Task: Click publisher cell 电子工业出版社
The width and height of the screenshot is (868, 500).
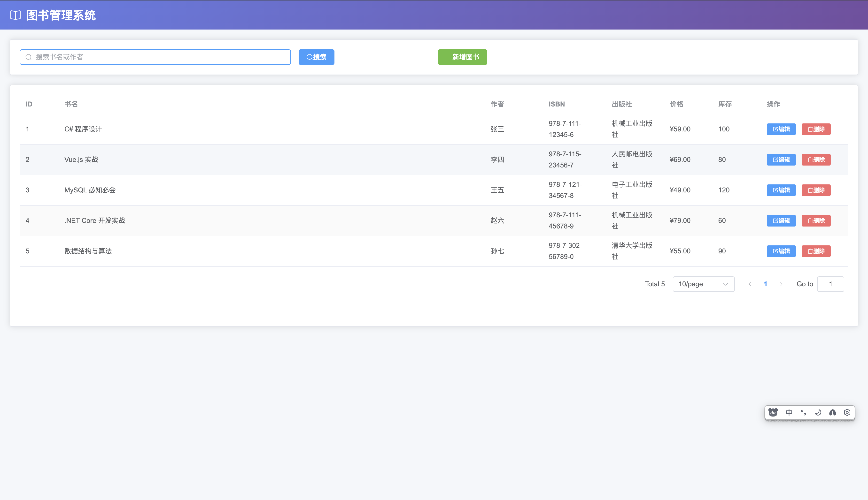Action: (632, 190)
